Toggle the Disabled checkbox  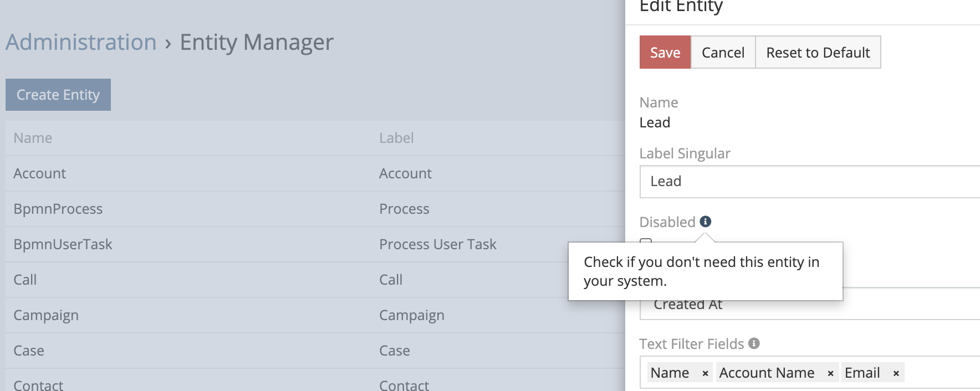[x=646, y=241]
